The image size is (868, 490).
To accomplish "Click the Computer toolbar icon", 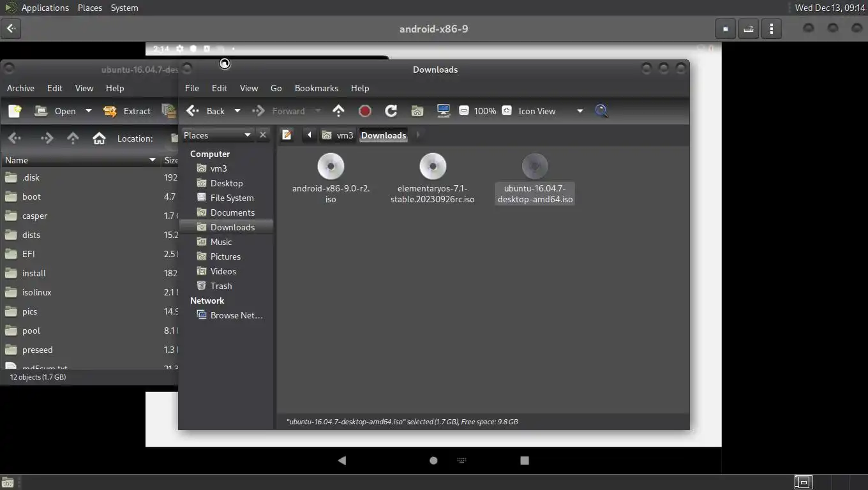I will pos(444,111).
